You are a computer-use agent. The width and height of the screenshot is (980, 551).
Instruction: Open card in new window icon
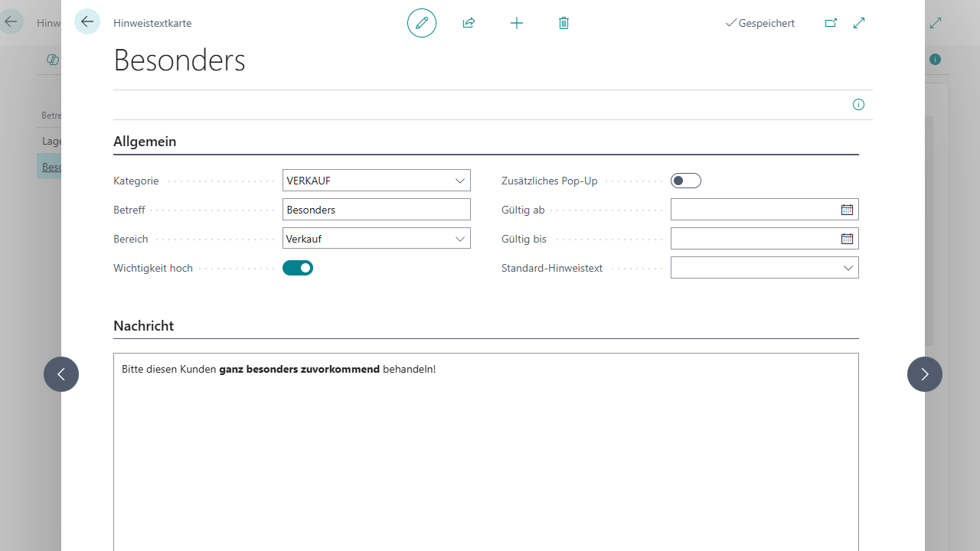click(831, 23)
